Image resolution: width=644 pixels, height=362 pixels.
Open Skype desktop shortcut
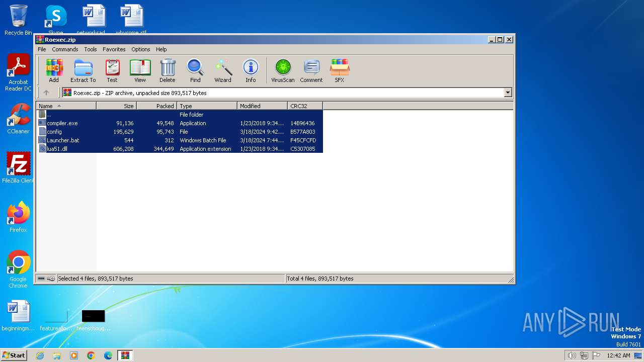click(x=56, y=20)
